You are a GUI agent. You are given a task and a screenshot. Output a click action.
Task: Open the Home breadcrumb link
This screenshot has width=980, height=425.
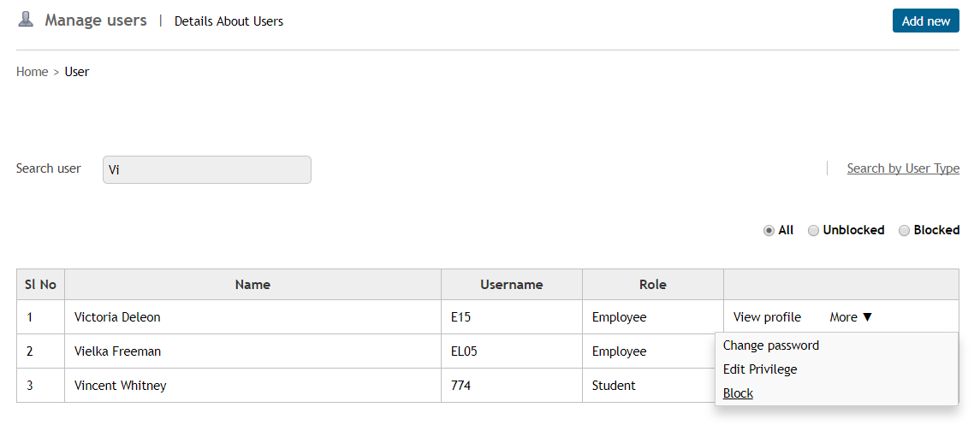point(32,72)
